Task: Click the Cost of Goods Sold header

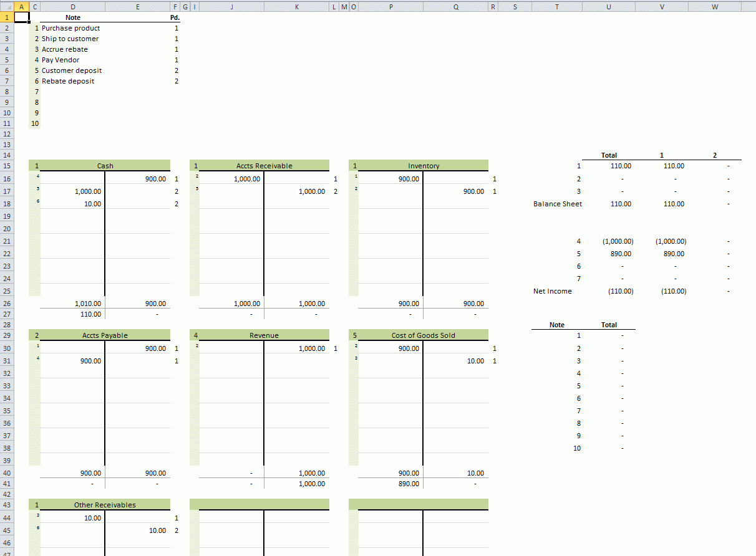Action: pos(424,335)
